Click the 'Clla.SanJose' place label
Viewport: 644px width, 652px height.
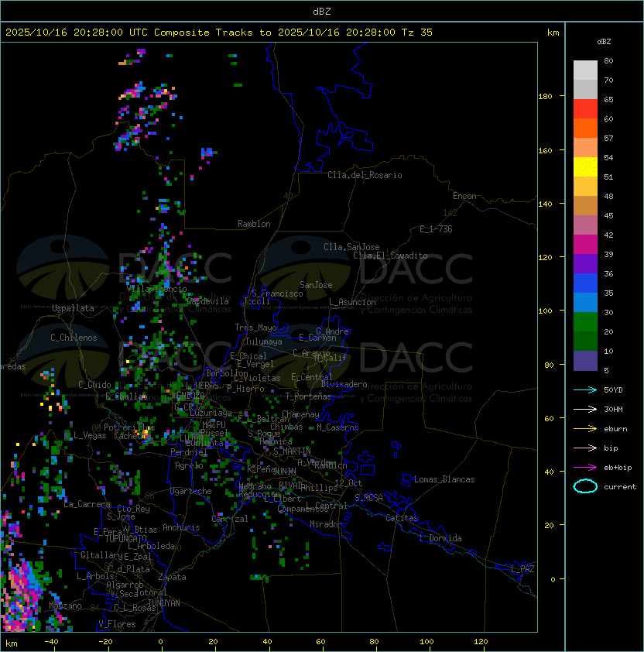[351, 247]
